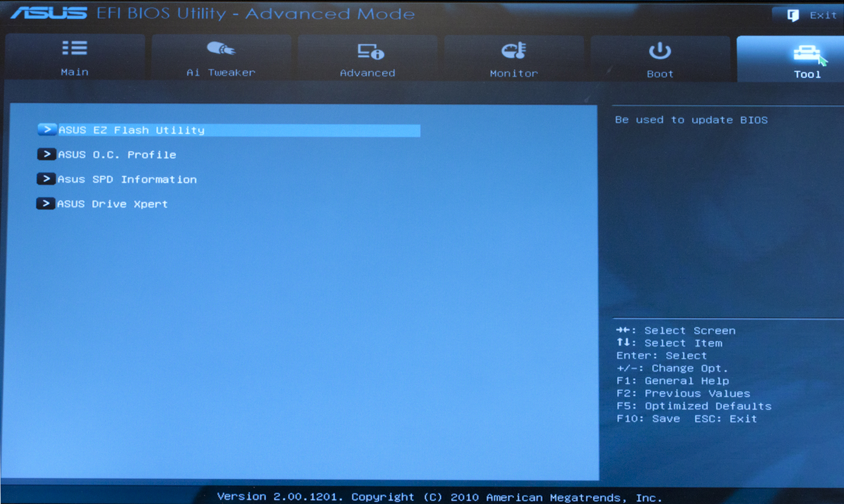Image resolution: width=844 pixels, height=504 pixels.
Task: Click the 'ESC: Exit' hint
Action: tap(725, 419)
